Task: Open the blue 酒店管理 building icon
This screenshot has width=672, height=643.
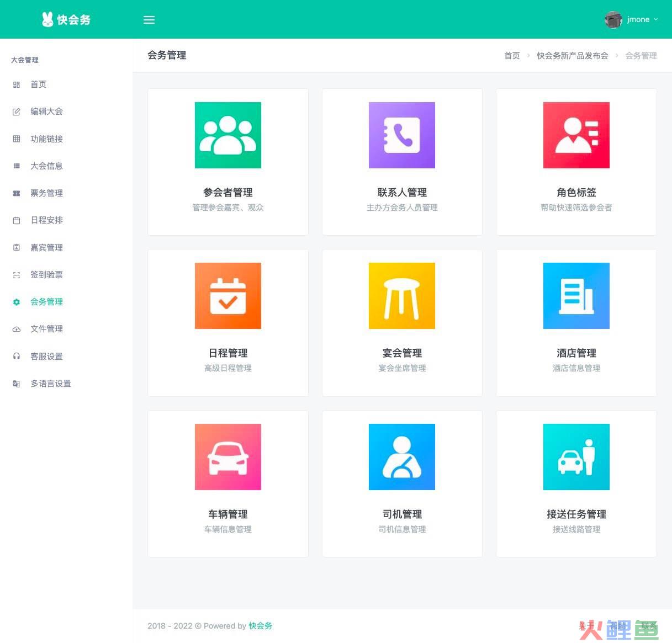Action: click(576, 296)
